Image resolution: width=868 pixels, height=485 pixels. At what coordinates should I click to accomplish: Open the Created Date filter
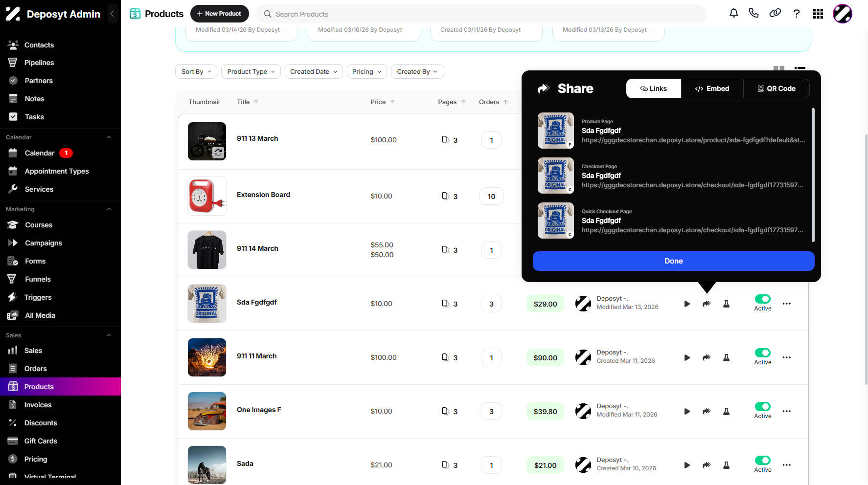click(314, 71)
